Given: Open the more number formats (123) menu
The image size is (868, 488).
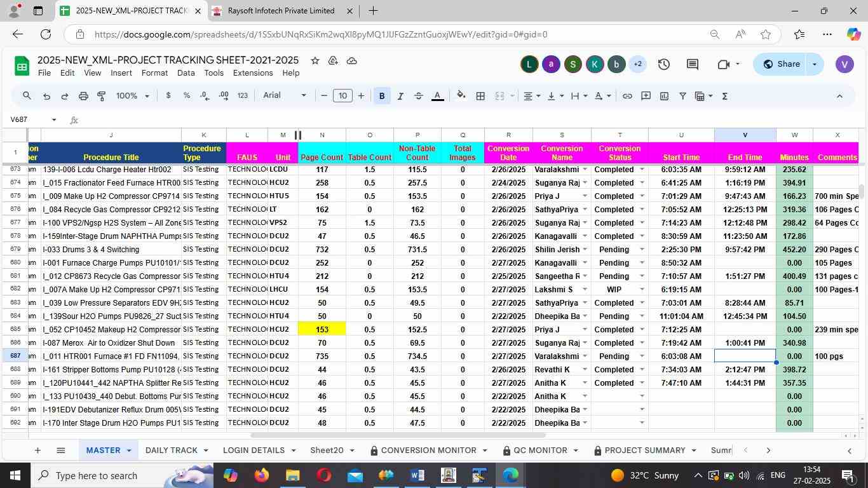Looking at the screenshot, I should pyautogui.click(x=243, y=96).
